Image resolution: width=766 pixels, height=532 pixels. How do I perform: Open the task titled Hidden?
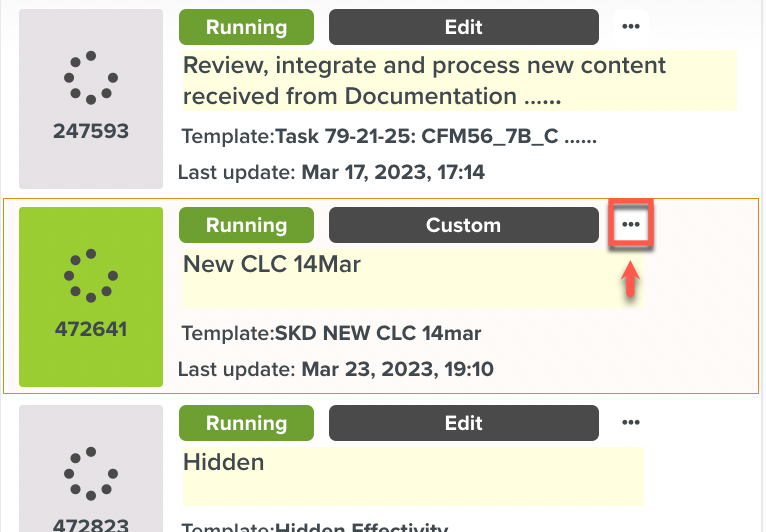tap(224, 462)
